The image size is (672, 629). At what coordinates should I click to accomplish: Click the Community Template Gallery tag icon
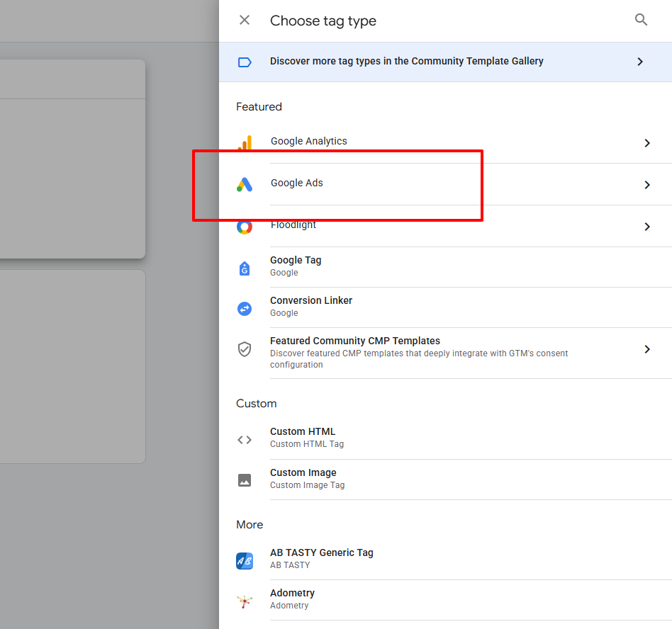(245, 62)
